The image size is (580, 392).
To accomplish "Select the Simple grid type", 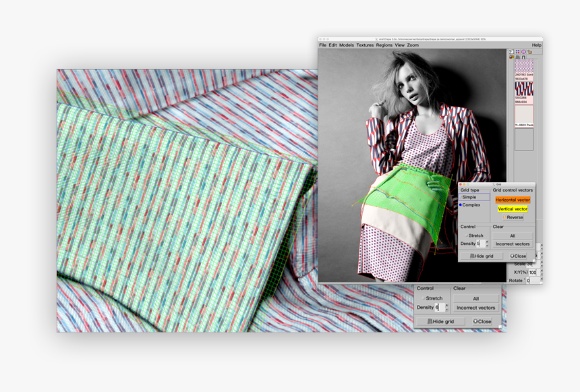I will 468,197.
